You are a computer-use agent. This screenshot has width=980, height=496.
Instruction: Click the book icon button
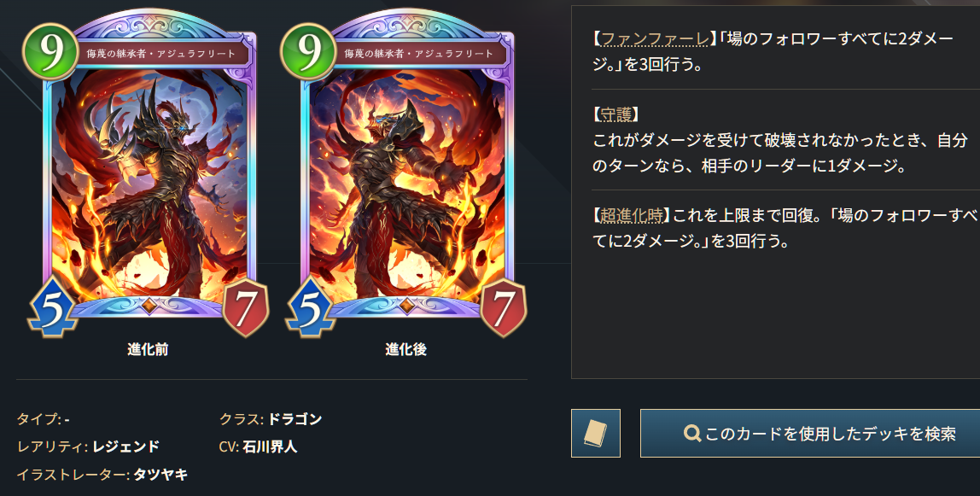point(596,433)
